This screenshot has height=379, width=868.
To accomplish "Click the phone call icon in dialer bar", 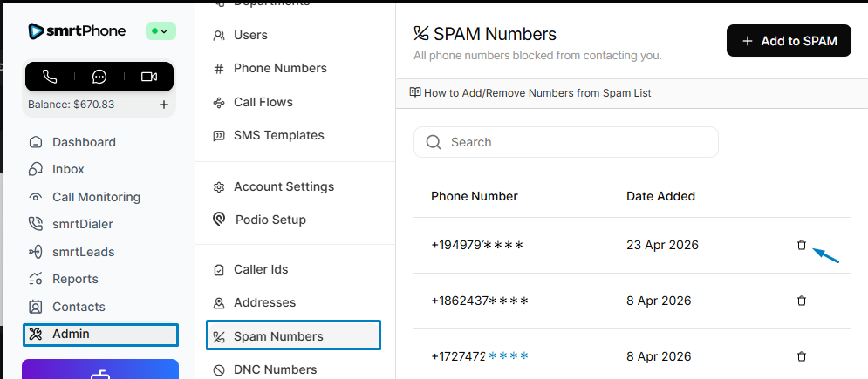I will tap(50, 77).
